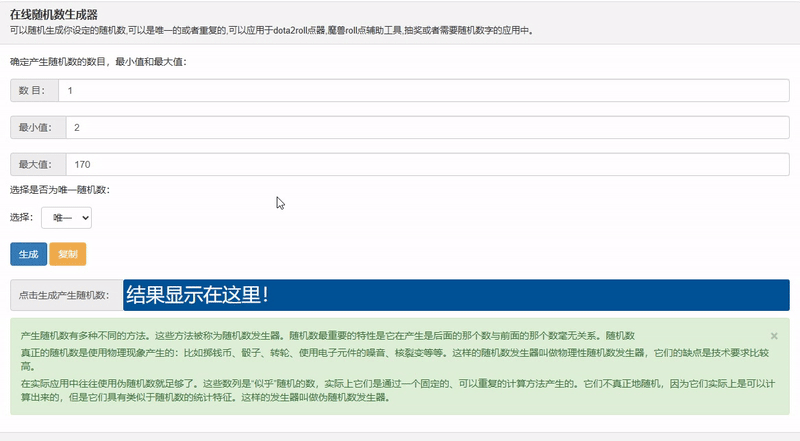Focus the 数目 count input field
800x441 pixels.
(424, 90)
